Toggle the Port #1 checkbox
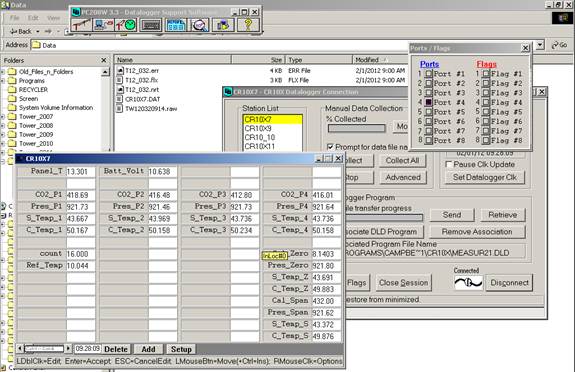 (x=428, y=74)
